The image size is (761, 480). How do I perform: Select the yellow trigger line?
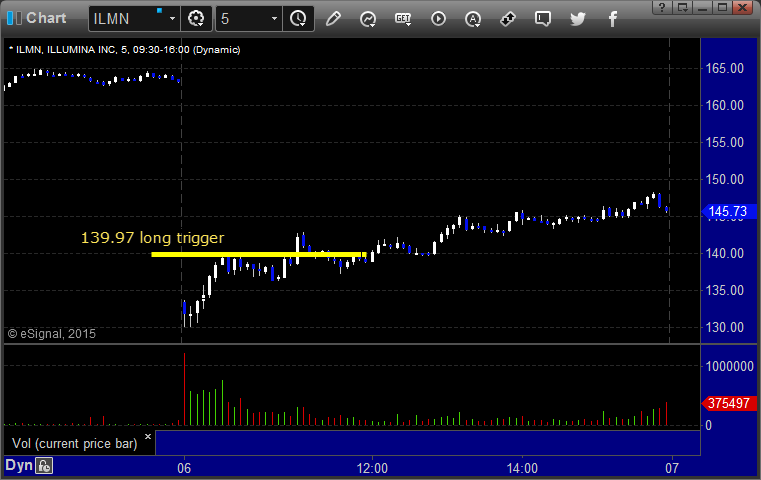(x=259, y=254)
